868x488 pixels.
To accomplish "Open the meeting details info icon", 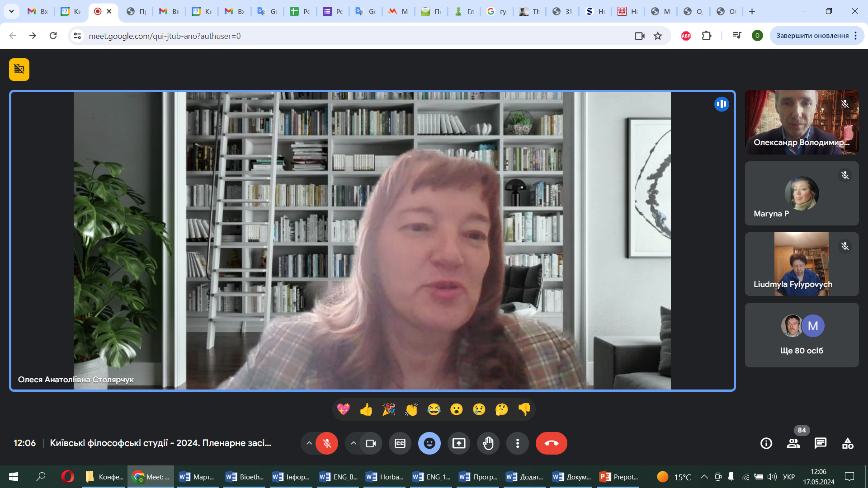I will coord(766,443).
